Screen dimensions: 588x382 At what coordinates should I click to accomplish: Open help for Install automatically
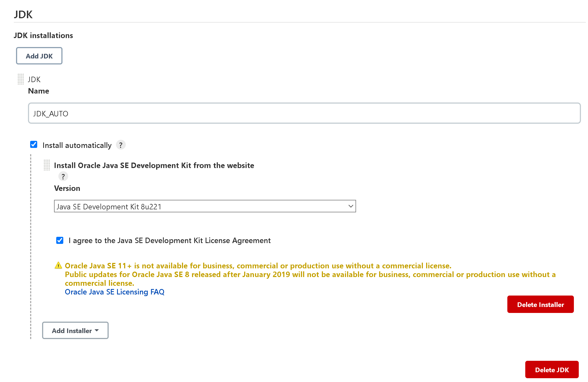tap(121, 145)
